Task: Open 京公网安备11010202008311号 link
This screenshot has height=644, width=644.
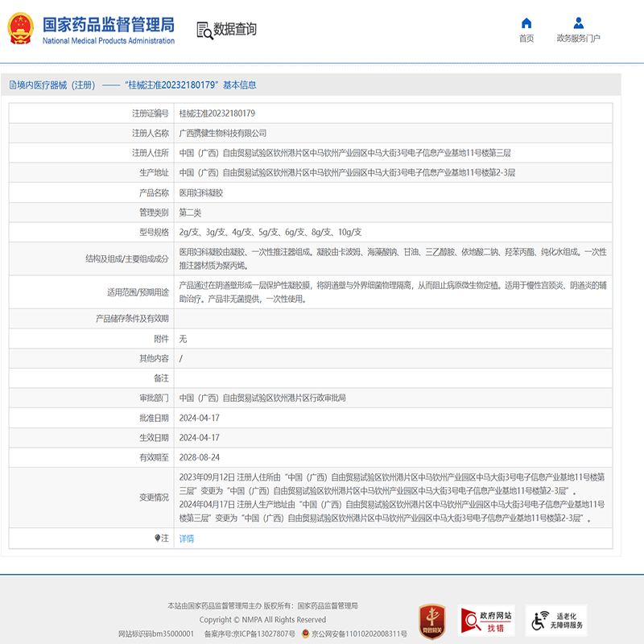Action: click(x=359, y=634)
